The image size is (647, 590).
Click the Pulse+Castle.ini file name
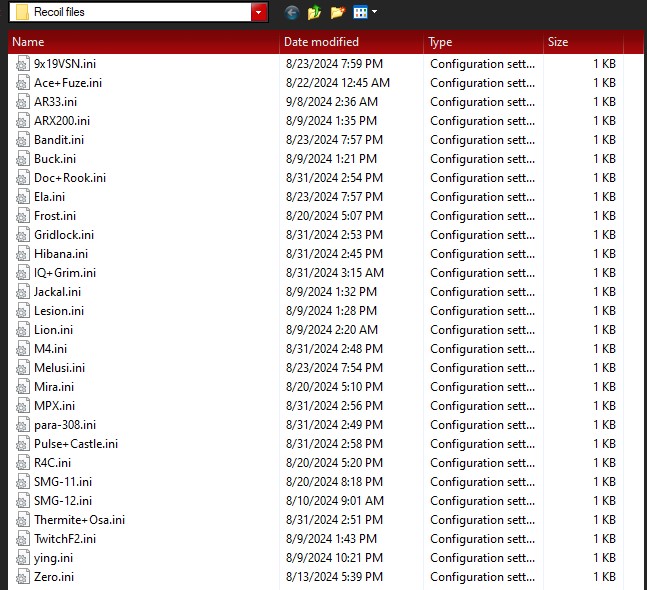click(76, 444)
